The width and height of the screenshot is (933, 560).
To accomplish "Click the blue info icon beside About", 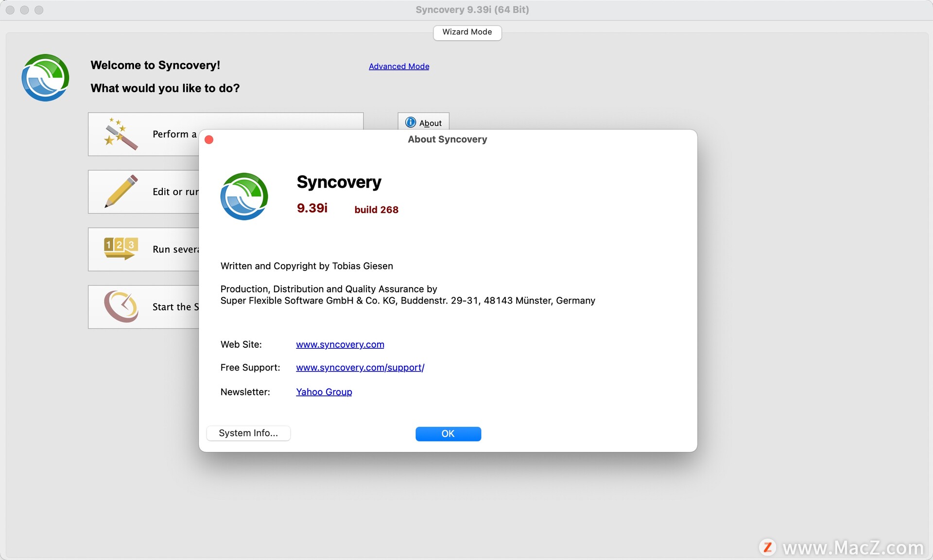I will (x=411, y=122).
